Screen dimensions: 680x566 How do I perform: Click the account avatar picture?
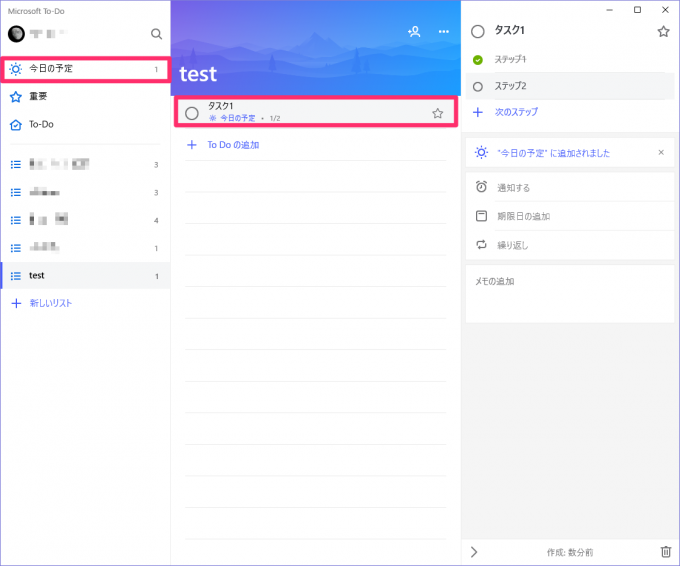coord(16,34)
